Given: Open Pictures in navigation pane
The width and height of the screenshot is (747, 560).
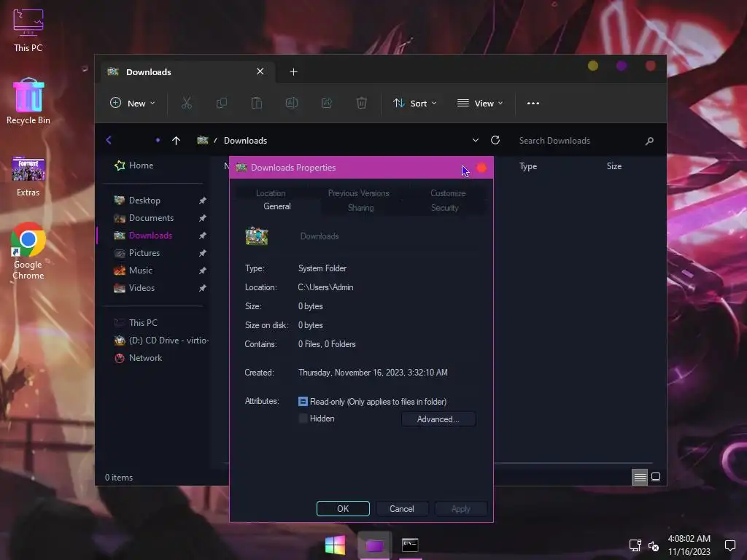Looking at the screenshot, I should coord(144,253).
